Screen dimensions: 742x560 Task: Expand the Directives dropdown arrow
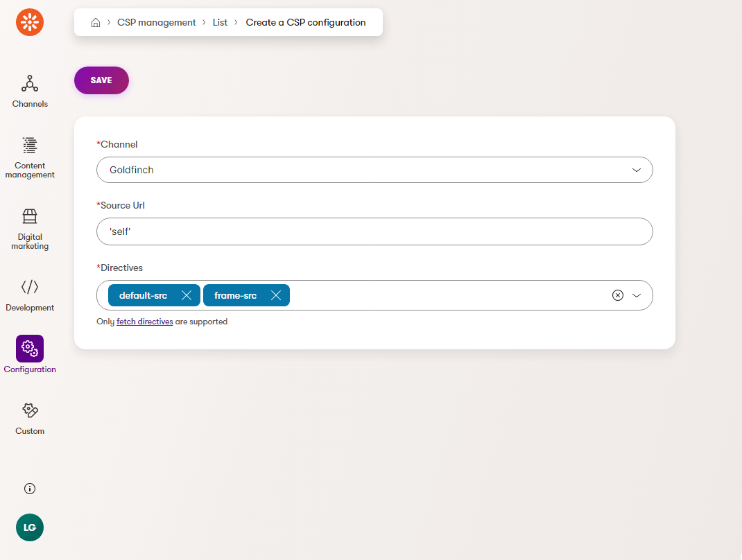(637, 295)
